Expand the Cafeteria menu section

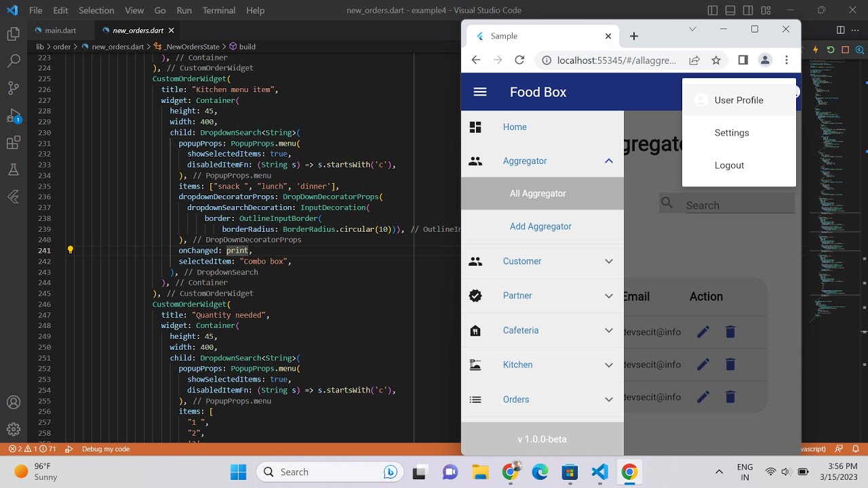pos(609,331)
